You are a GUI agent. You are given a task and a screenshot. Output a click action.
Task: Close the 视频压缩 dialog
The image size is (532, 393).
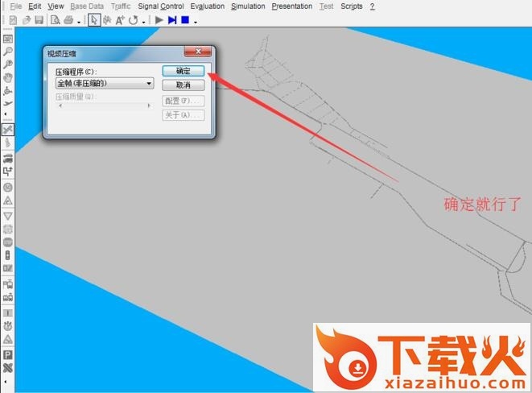click(198, 52)
